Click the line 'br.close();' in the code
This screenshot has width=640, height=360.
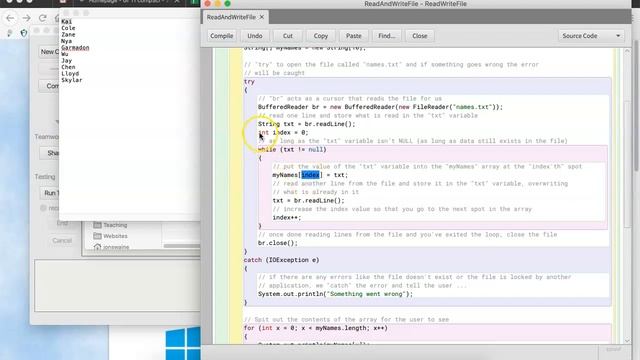tap(278, 243)
